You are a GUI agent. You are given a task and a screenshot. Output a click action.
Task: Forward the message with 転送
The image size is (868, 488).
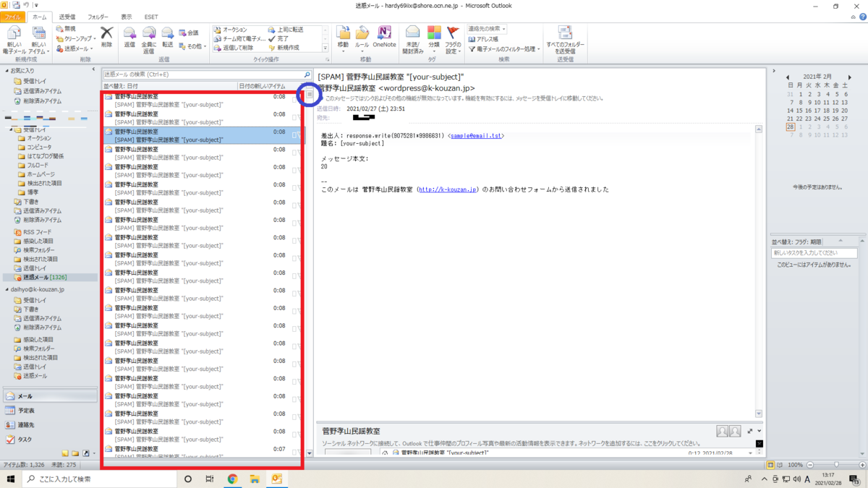coord(167,37)
